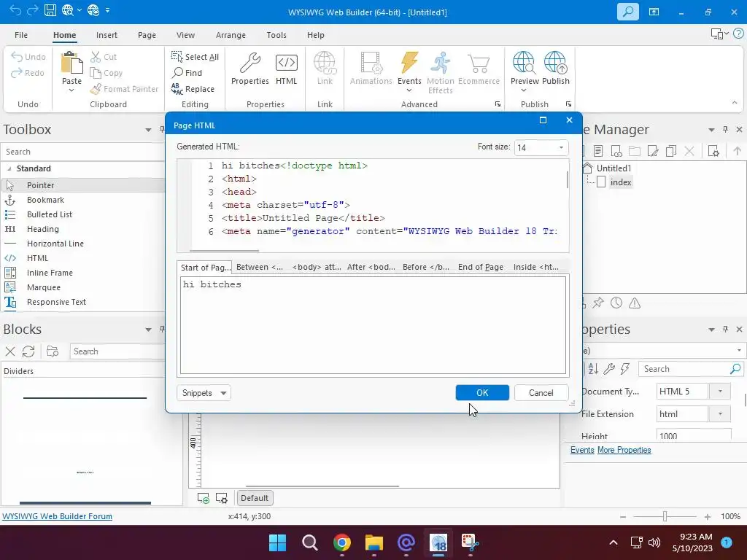Click the Publish globe icon
Viewport: 747px width, 560px height.
point(555,63)
